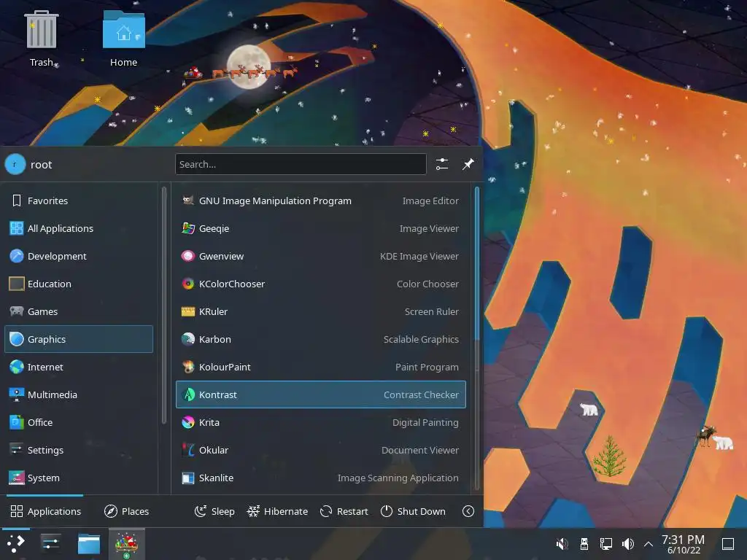
Task: Click the muted audio tray icon
Action: [562, 544]
